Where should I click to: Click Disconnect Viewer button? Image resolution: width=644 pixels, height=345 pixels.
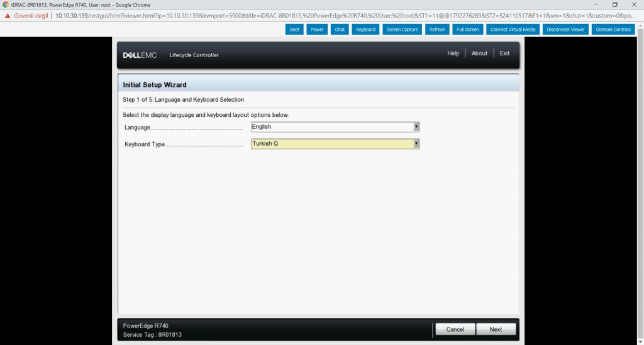(565, 30)
